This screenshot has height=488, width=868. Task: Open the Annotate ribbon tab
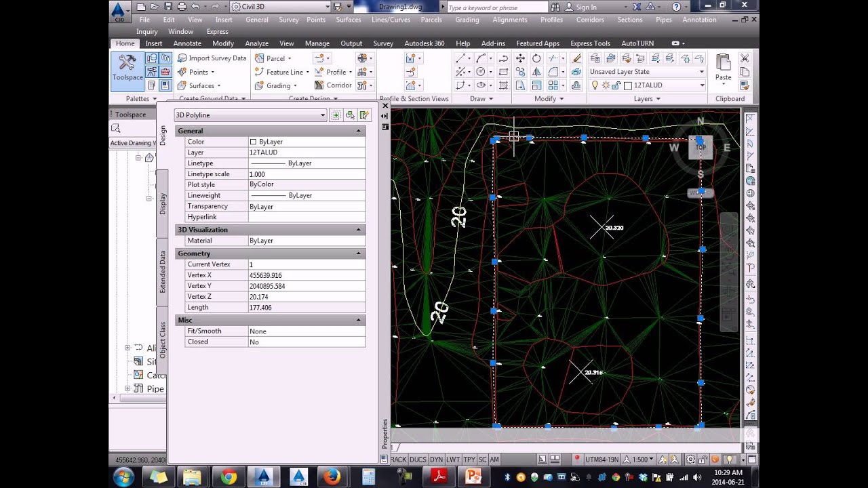point(187,43)
